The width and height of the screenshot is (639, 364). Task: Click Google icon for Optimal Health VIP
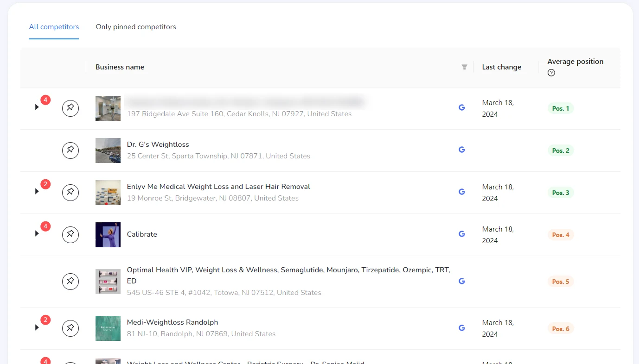[x=462, y=281]
